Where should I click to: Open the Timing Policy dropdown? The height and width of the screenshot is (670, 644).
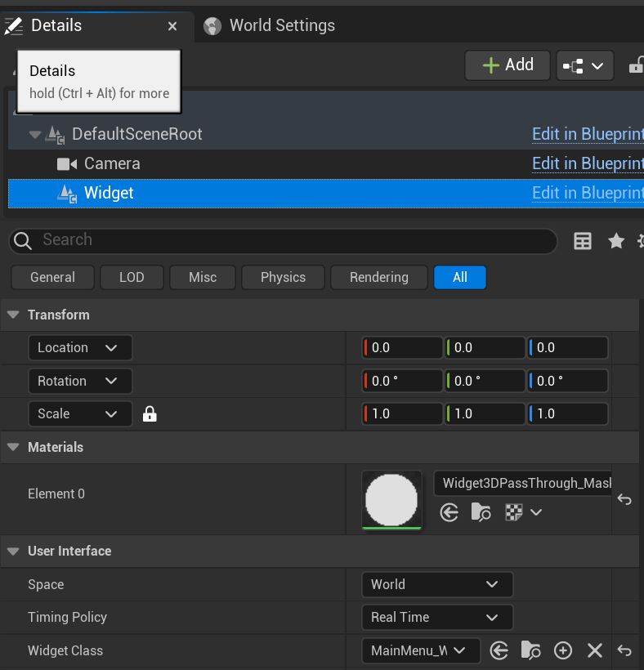[436, 618]
